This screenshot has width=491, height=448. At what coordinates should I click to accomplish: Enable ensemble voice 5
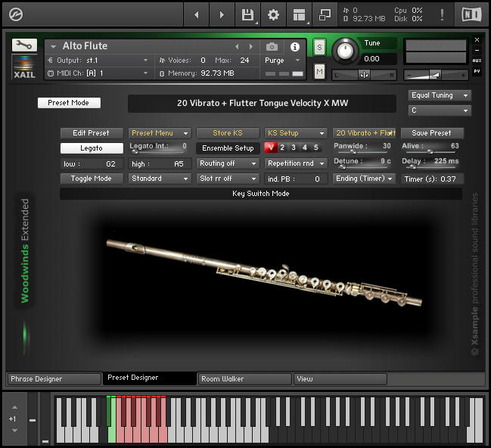click(x=316, y=148)
